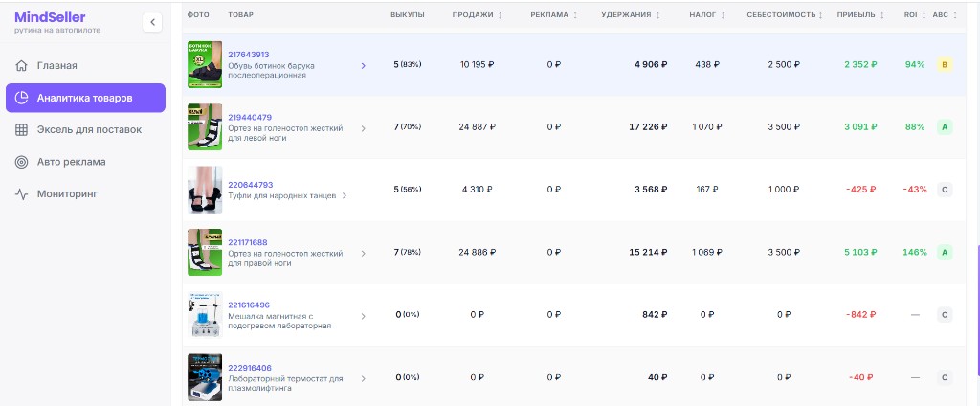Open the Авто реклама page
This screenshot has width=980, height=406.
pos(85,162)
